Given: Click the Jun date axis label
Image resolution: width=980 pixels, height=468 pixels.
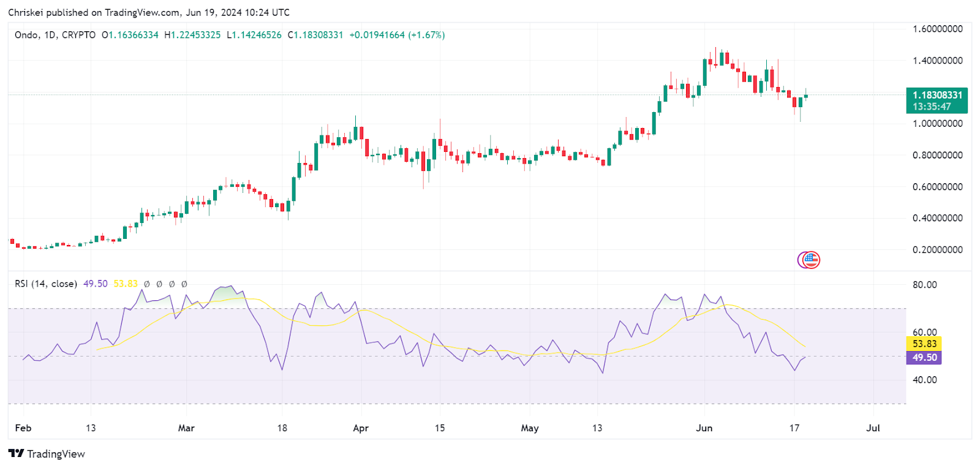Looking at the screenshot, I should [704, 428].
